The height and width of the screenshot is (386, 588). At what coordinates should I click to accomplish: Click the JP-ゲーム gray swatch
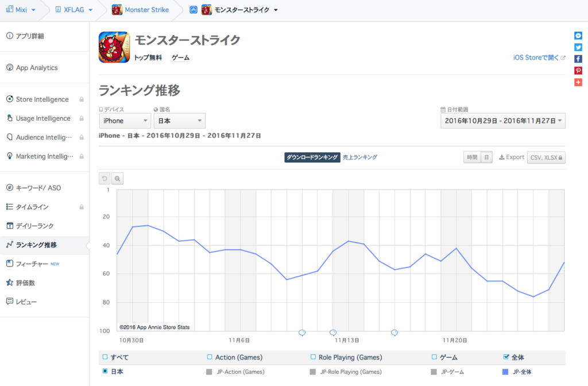point(434,372)
